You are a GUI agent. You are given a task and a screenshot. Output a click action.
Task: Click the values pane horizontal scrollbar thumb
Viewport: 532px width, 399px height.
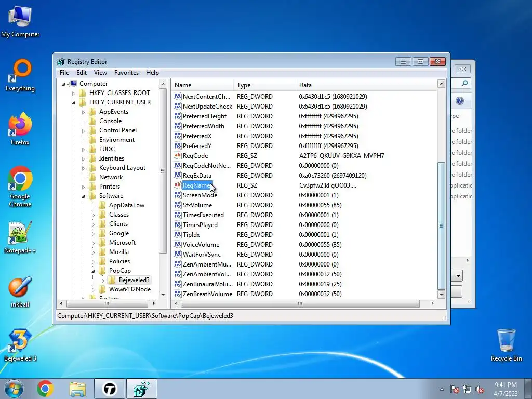tap(300, 303)
